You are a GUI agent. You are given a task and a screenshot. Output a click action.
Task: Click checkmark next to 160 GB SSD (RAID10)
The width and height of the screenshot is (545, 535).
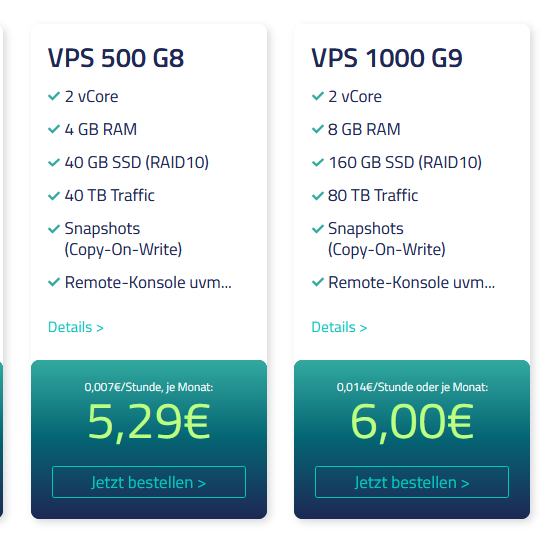318,162
